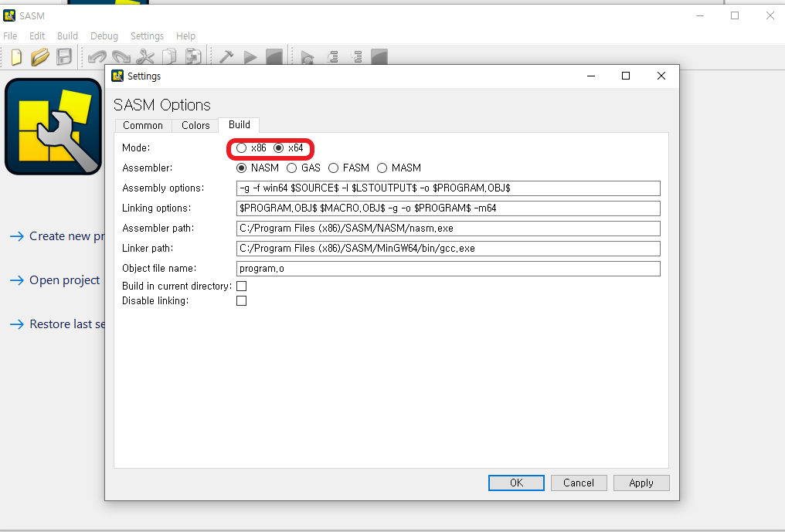The image size is (785, 532).
Task: Click the SASM Options heading
Action: click(162, 105)
